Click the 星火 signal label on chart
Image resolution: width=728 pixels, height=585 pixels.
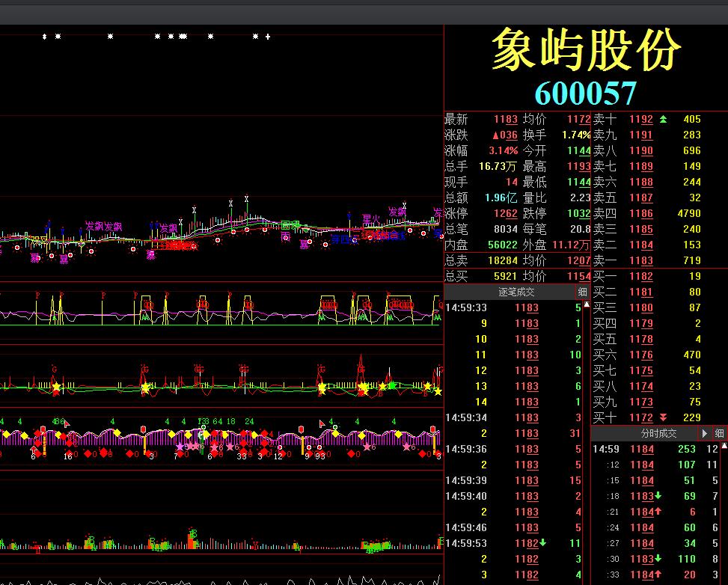coord(371,218)
